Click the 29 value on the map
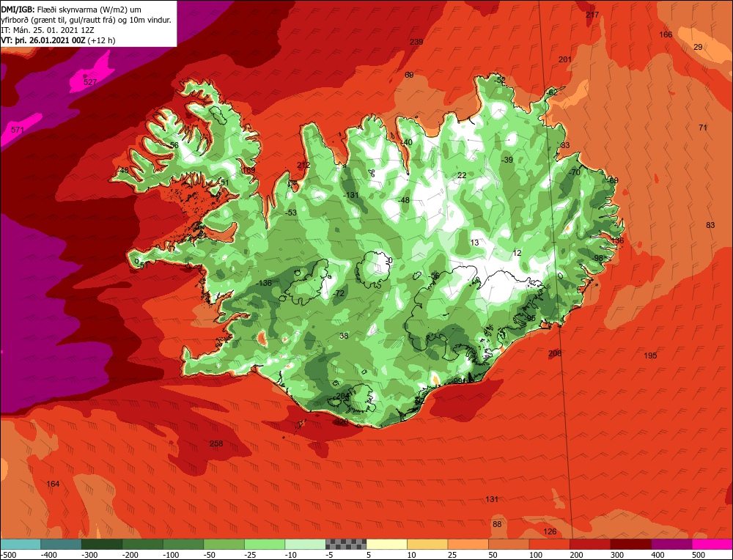 pos(698,47)
